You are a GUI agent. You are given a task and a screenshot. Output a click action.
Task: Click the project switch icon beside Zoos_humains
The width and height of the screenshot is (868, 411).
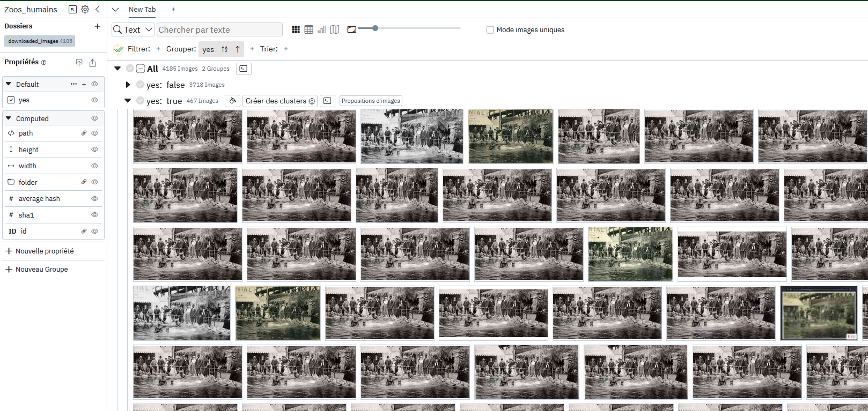(x=73, y=9)
